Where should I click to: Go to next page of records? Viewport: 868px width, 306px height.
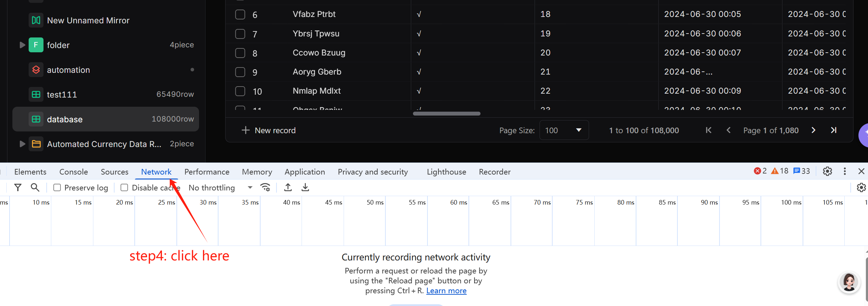(x=814, y=130)
